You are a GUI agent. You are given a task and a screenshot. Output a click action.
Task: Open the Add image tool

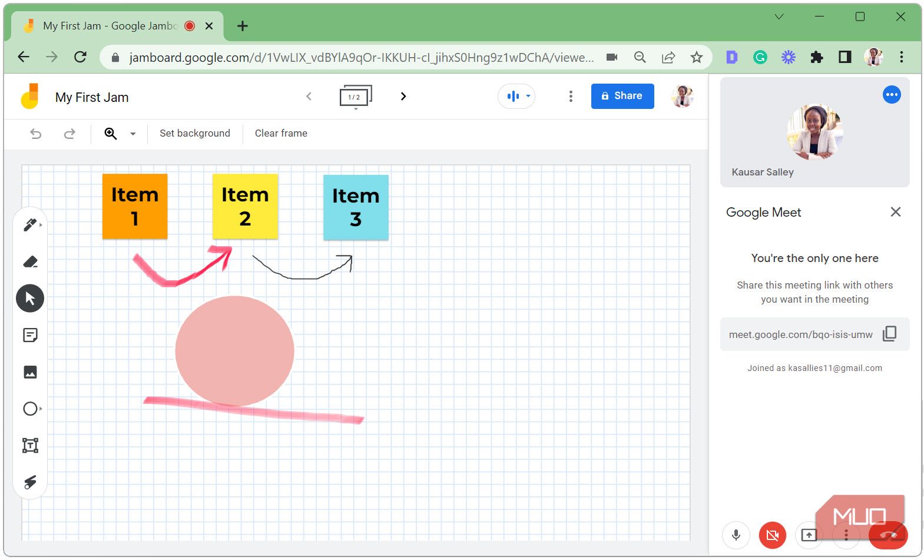(30, 372)
